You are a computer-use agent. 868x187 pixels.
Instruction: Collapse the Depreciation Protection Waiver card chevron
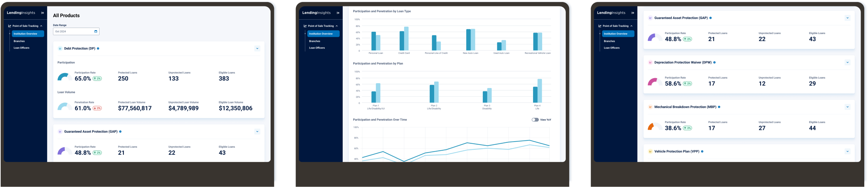pos(847,63)
